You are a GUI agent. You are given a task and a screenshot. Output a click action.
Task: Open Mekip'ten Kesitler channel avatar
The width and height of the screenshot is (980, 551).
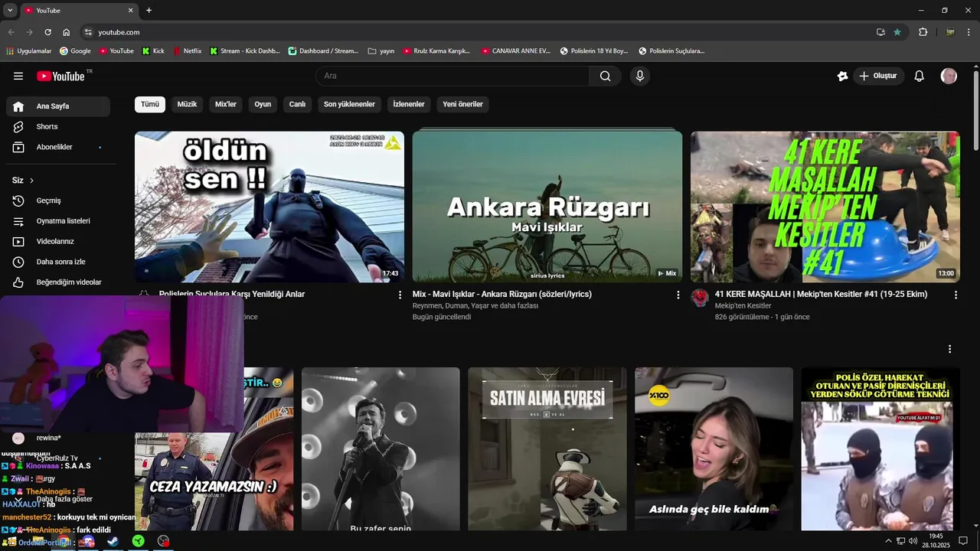[x=700, y=298]
